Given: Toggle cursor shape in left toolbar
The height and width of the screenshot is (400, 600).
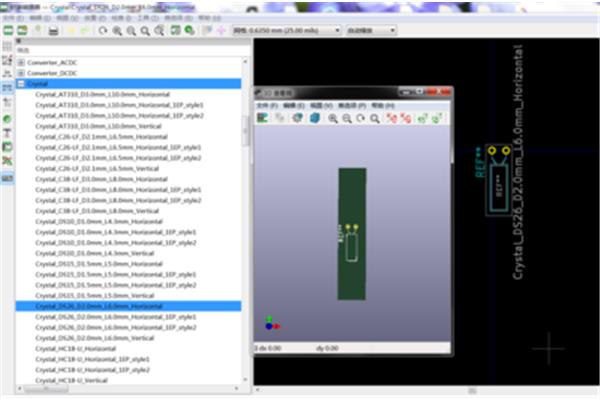Looking at the screenshot, I should 7,102.
